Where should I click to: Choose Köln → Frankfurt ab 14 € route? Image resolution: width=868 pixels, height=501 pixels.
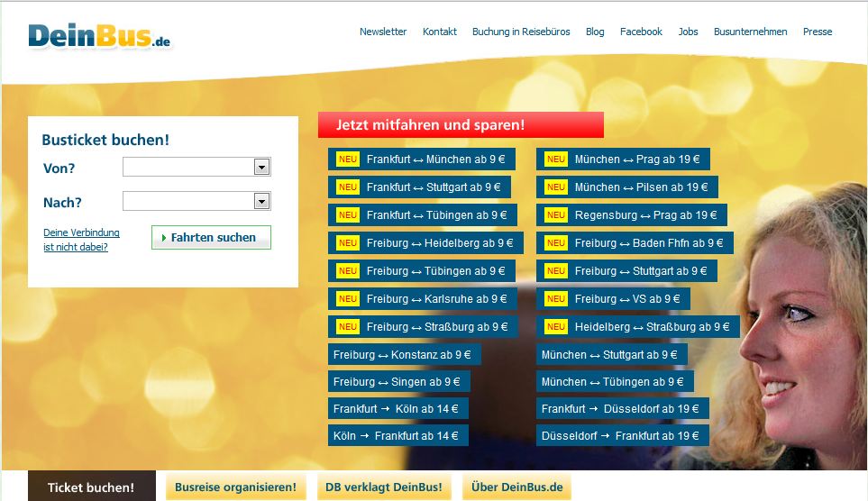point(398,436)
